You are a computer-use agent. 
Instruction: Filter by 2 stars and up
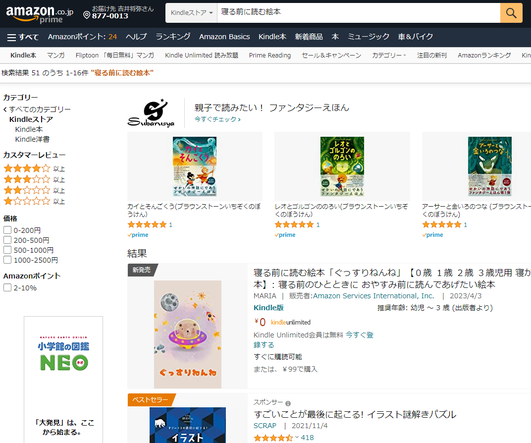pos(34,190)
